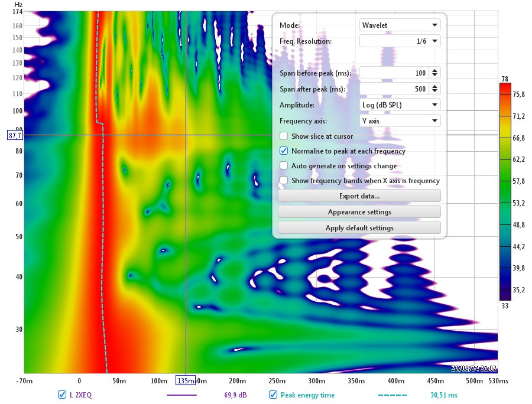The image size is (532, 404).
Task: Click the dashed Peak energy time line sample
Action: pyautogui.click(x=392, y=395)
